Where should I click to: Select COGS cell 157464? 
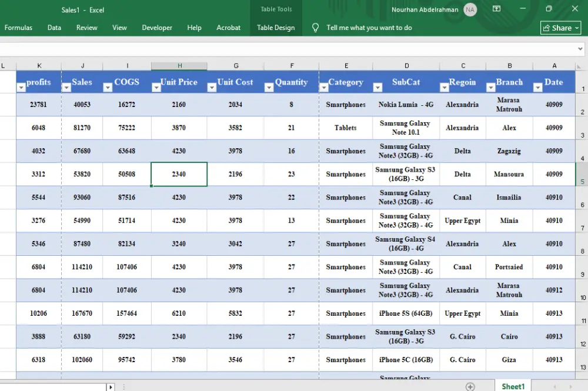pos(127,313)
